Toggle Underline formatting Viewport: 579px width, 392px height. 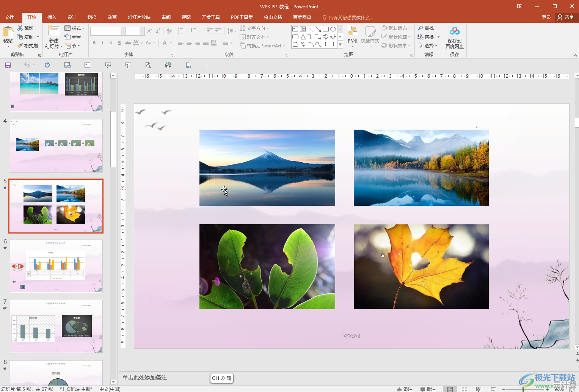[111, 43]
